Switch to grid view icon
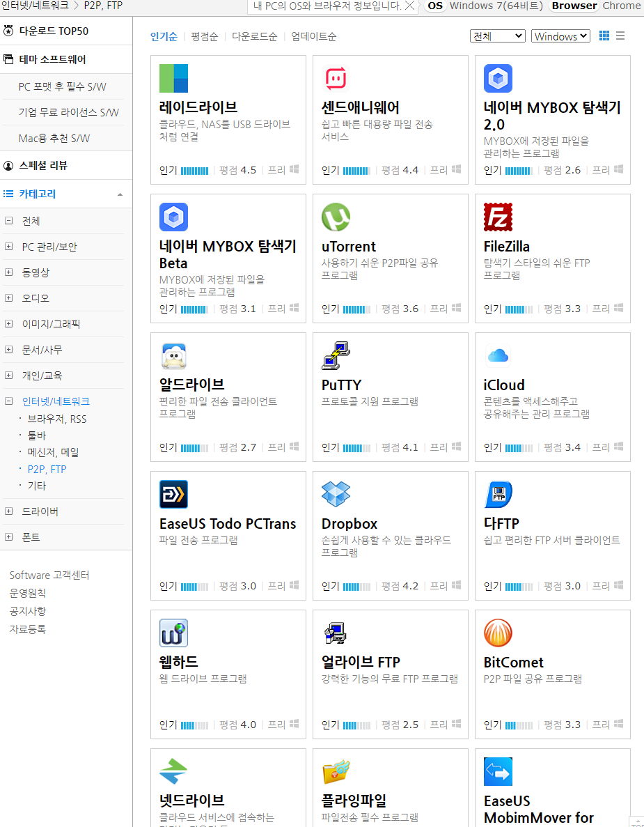The width and height of the screenshot is (644, 827). click(604, 36)
